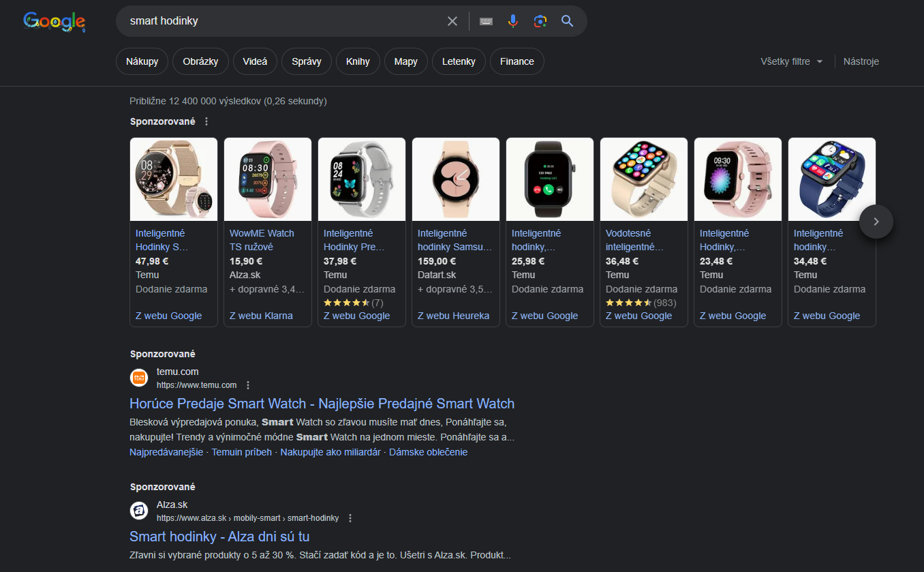Viewport: 924px width, 572px height.
Task: Click the WowME Watch pink product image
Action: click(268, 179)
